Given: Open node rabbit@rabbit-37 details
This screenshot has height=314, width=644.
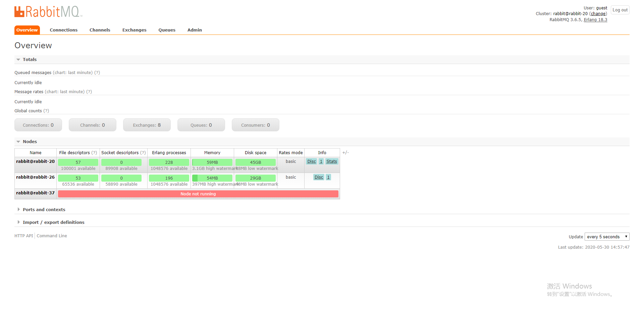Looking at the screenshot, I should (x=35, y=193).
